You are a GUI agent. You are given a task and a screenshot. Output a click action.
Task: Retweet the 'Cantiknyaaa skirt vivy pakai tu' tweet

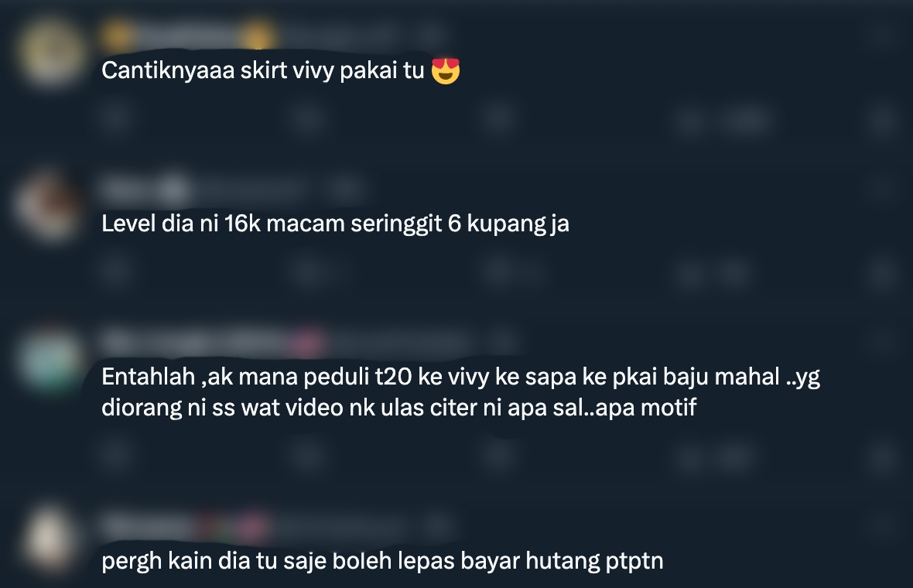click(308, 118)
